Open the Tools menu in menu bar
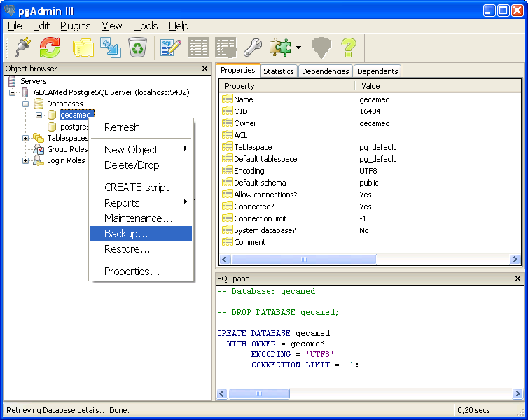The width and height of the screenshot is (528, 420). (x=146, y=26)
